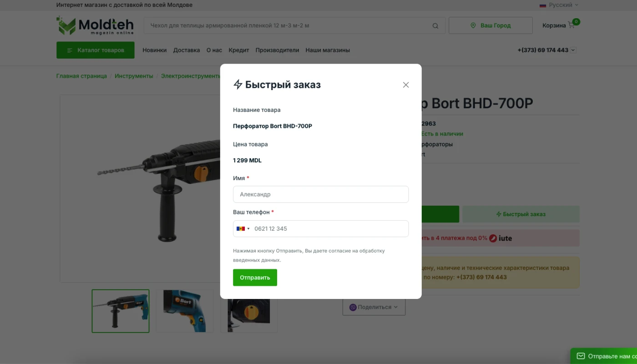Open the Производители menu item

click(277, 50)
